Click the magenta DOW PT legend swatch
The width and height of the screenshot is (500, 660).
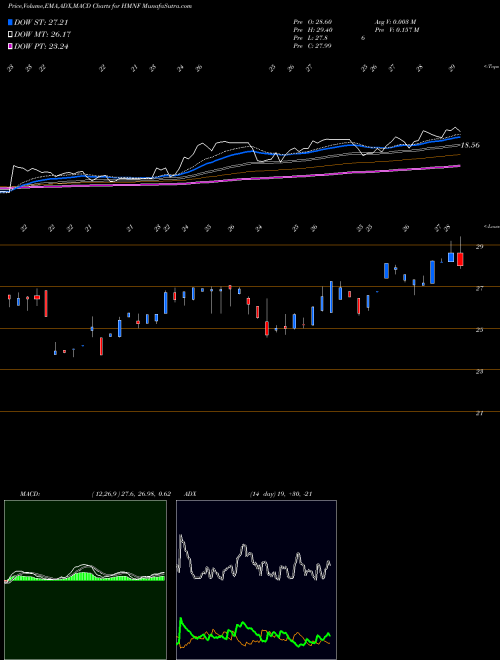tap(10, 46)
